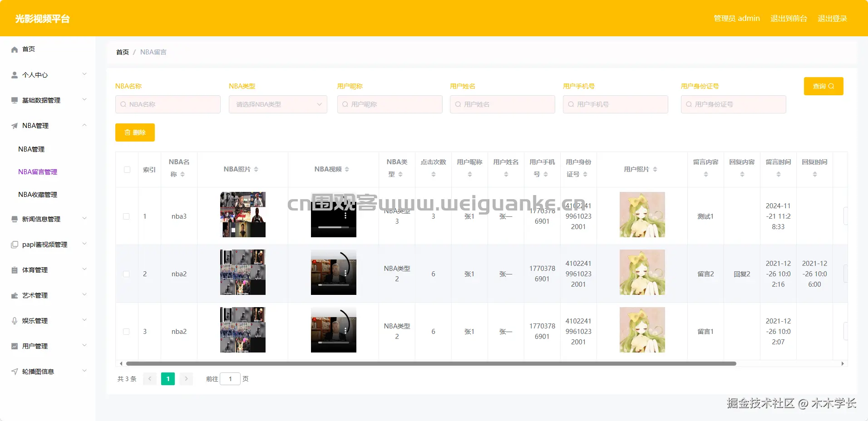Sort by NBA照片 column arrows

click(x=256, y=169)
